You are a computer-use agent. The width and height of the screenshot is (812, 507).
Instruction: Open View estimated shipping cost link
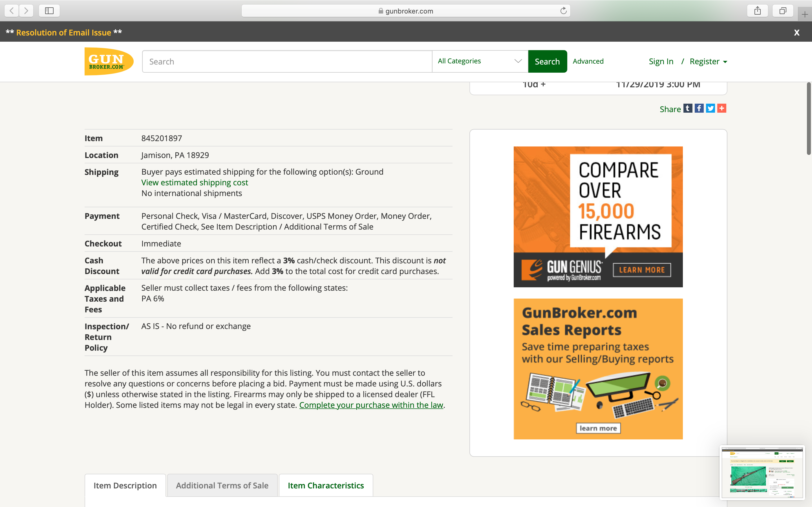(195, 183)
